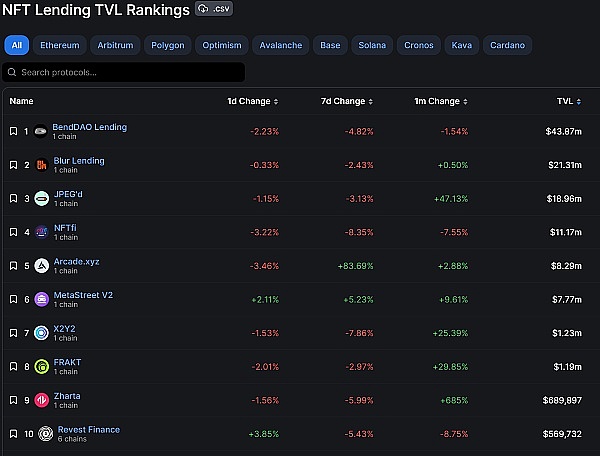Click the NFTfi logo icon
The width and height of the screenshot is (600, 456).
pyautogui.click(x=41, y=232)
